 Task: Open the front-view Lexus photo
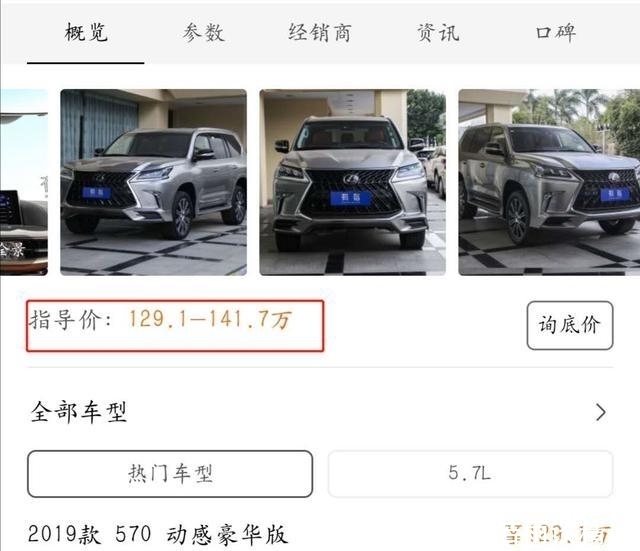pos(353,182)
